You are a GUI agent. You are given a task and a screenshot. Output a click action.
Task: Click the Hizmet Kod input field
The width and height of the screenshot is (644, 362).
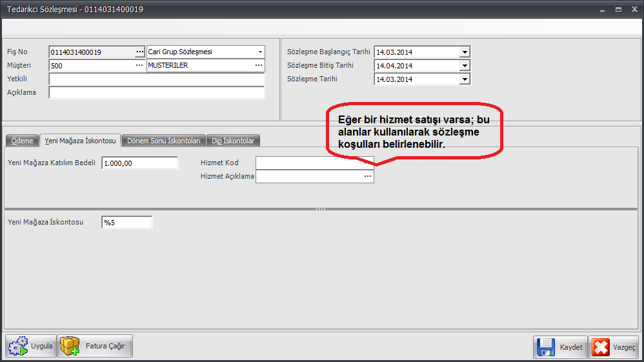(314, 163)
